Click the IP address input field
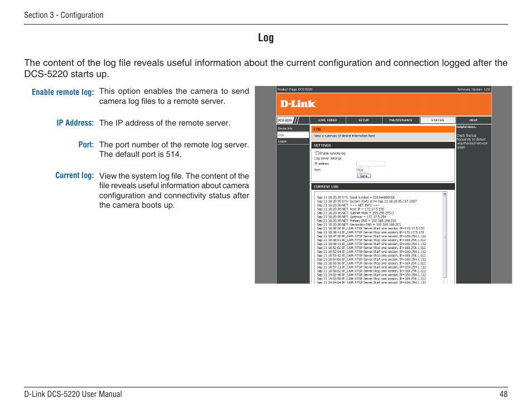The width and height of the screenshot is (532, 412). (x=370, y=164)
